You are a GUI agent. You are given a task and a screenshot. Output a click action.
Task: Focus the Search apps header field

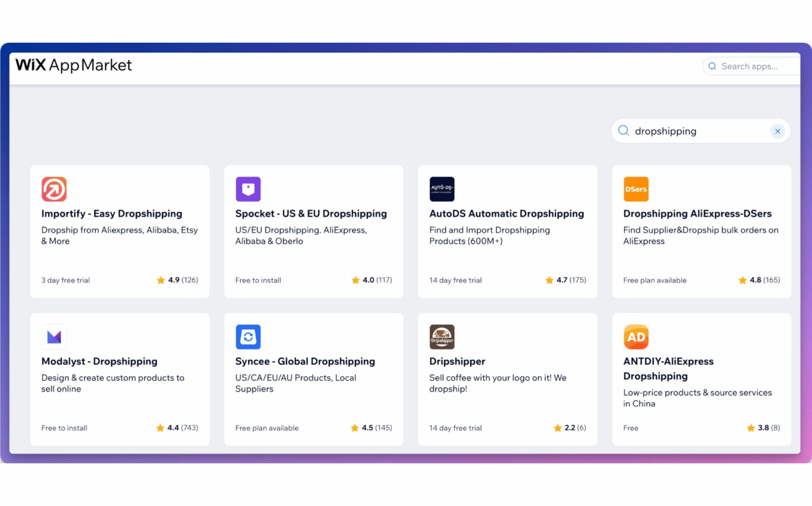[x=751, y=66]
